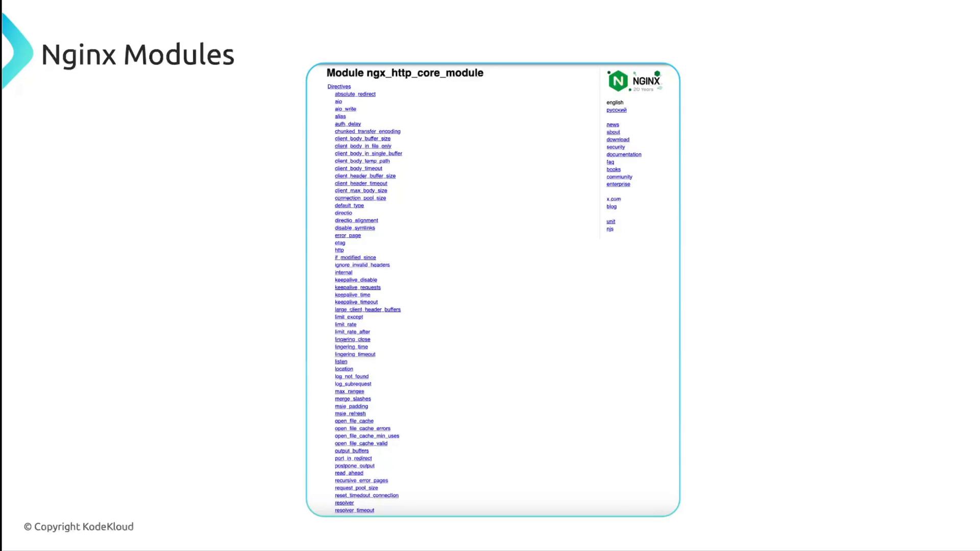Open lingering_close directive link
980x551 pixels.
[x=353, y=339]
